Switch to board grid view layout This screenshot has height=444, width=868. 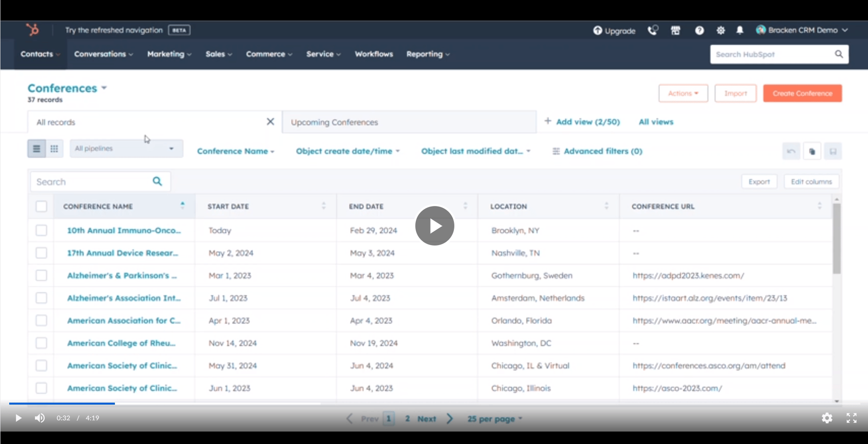[54, 149]
